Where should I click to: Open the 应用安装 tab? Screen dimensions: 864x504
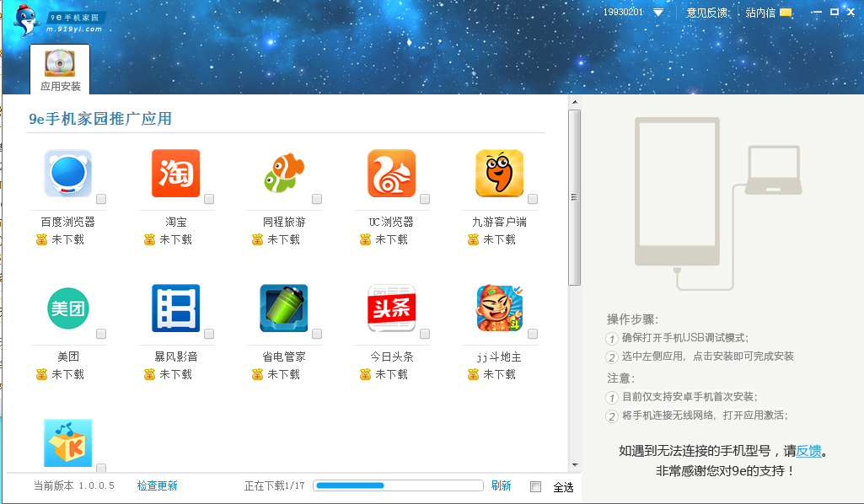60,70
